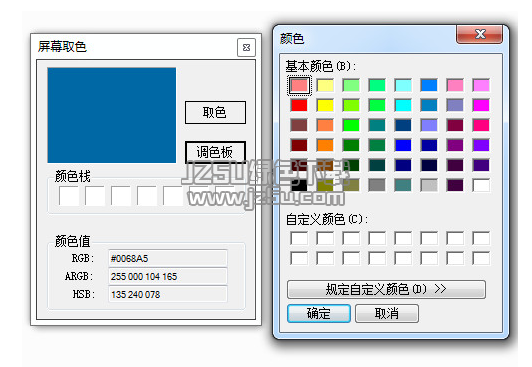Click 规定自定义颜色(D) >> to expand the dialog
Image resolution: width=532 pixels, height=367 pixels.
coord(386,289)
